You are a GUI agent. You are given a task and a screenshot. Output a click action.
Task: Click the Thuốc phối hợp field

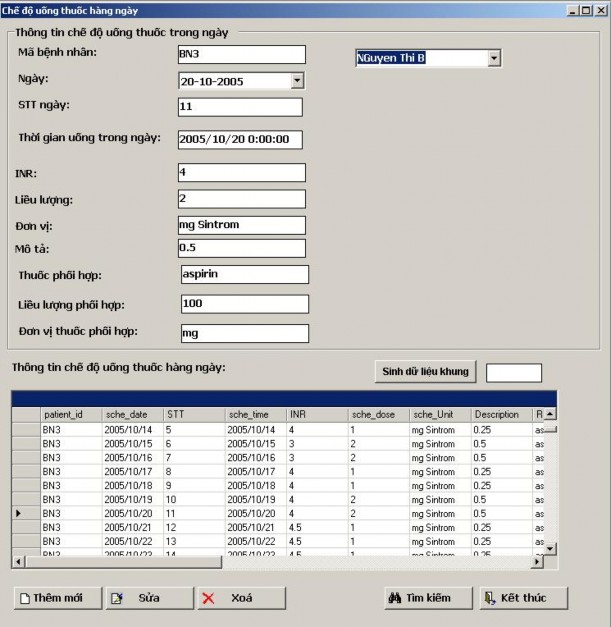[244, 274]
